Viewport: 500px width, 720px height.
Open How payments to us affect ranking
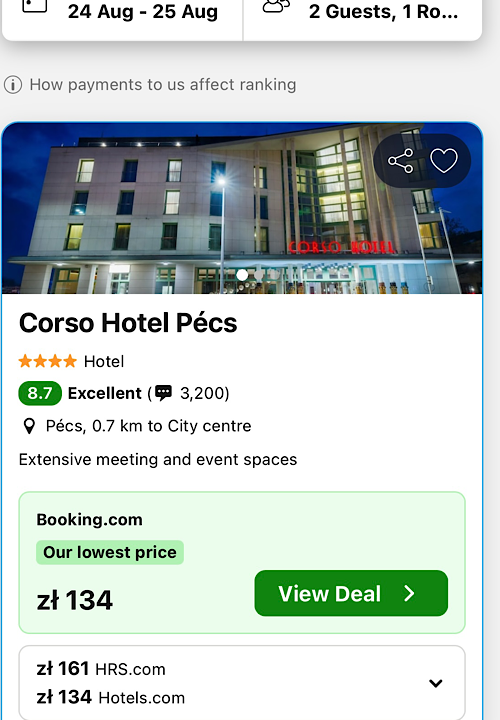163,85
